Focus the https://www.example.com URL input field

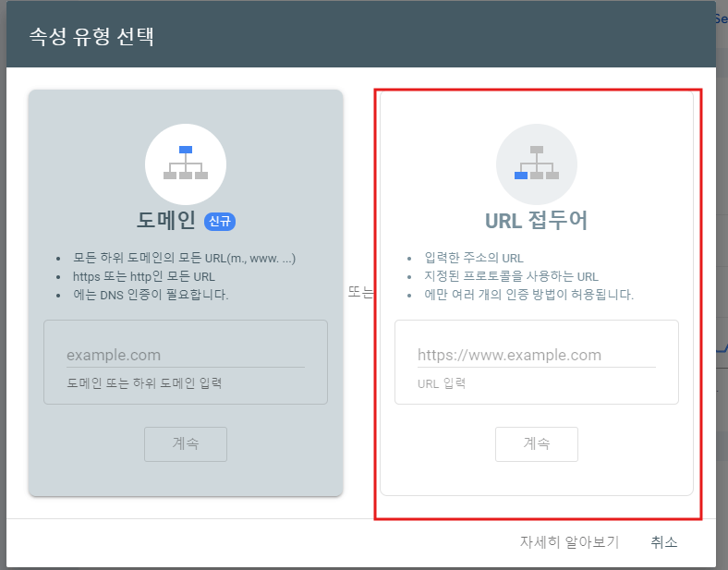[x=536, y=356]
